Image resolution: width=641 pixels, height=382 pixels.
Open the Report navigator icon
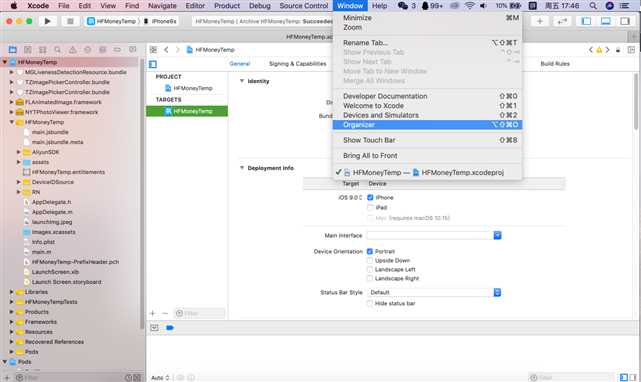[132, 50]
